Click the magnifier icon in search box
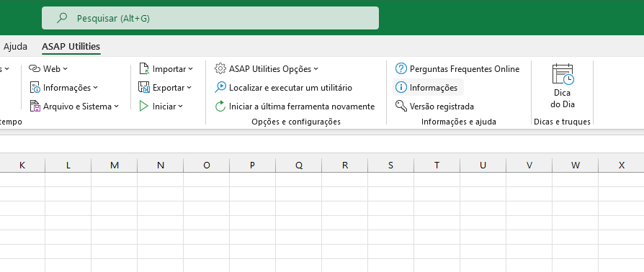The width and height of the screenshot is (644, 272). [62, 18]
